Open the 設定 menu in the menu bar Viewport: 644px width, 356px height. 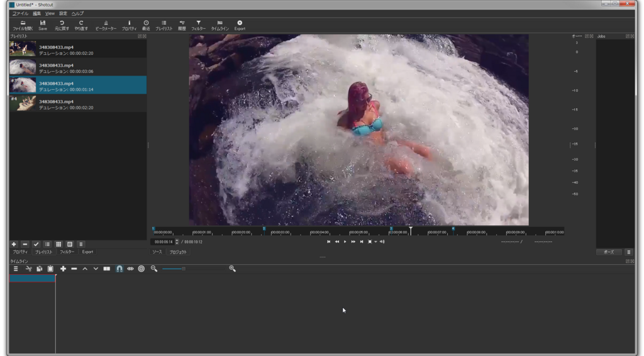(64, 13)
